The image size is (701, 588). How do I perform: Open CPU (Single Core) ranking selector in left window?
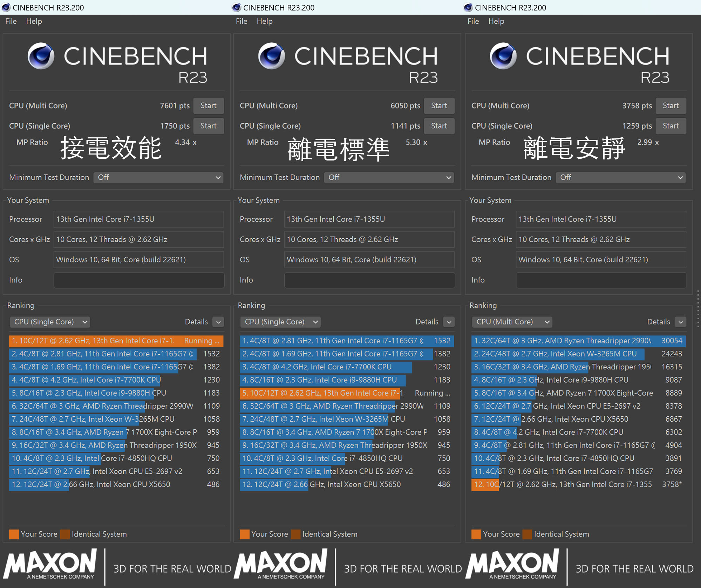coord(50,322)
